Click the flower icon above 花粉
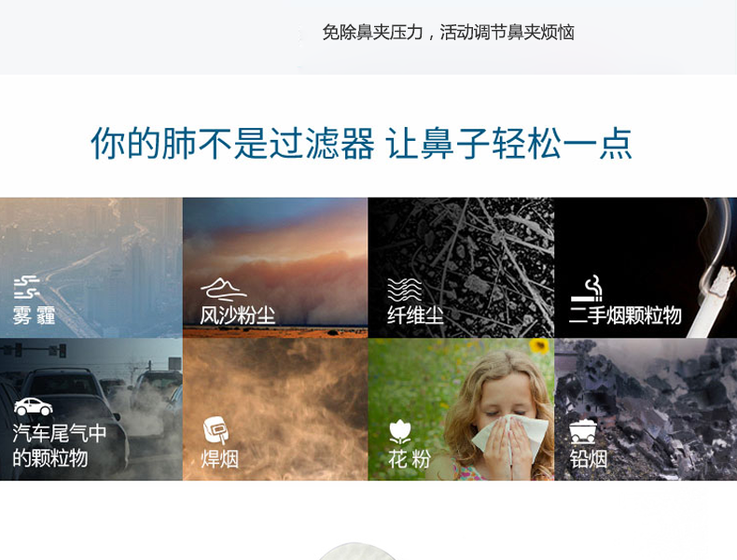737x560 pixels. [400, 431]
